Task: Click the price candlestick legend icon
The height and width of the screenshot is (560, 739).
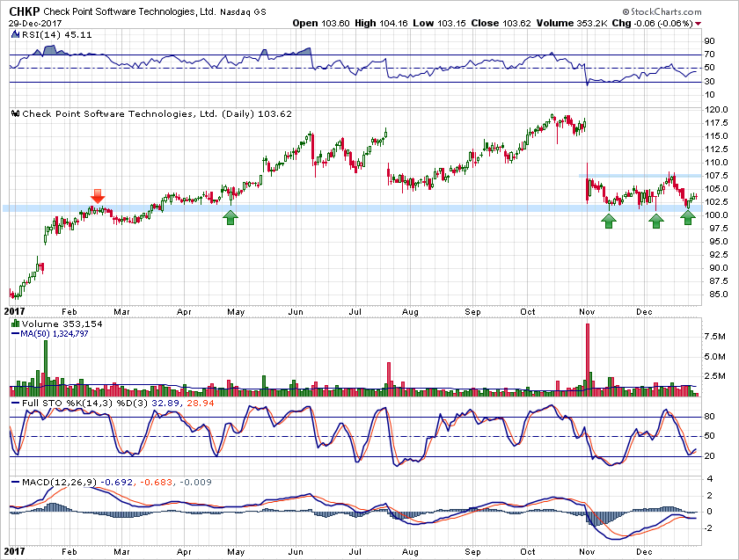Action: pyautogui.click(x=13, y=113)
